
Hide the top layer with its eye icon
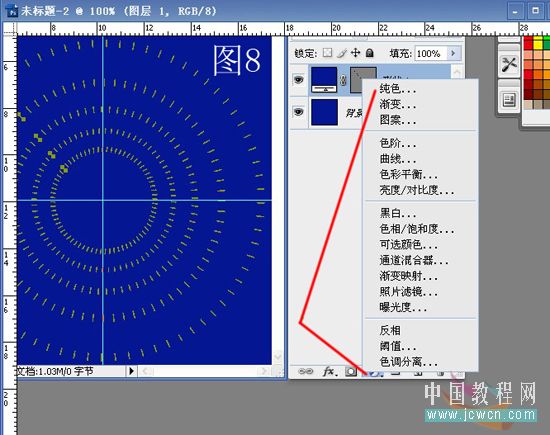299,80
